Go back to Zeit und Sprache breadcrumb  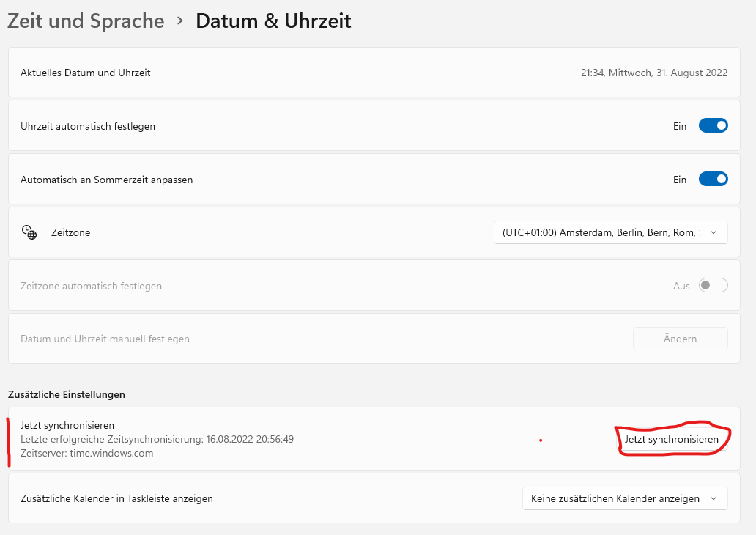tap(86, 21)
